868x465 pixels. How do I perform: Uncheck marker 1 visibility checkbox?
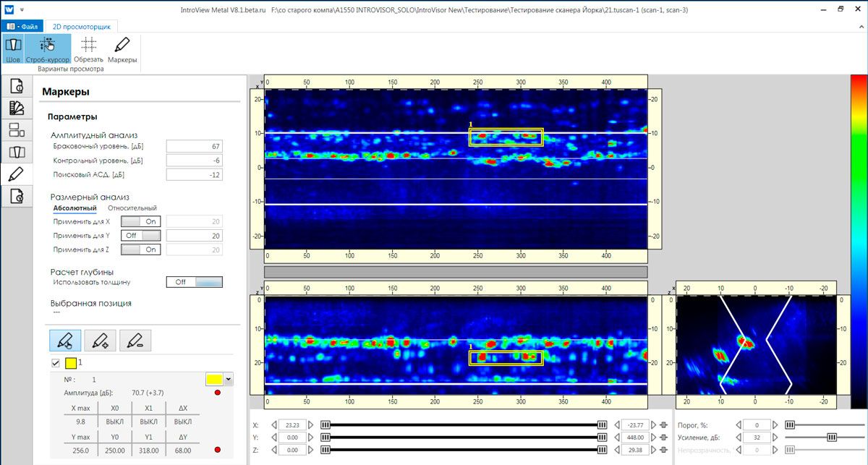[x=56, y=363]
